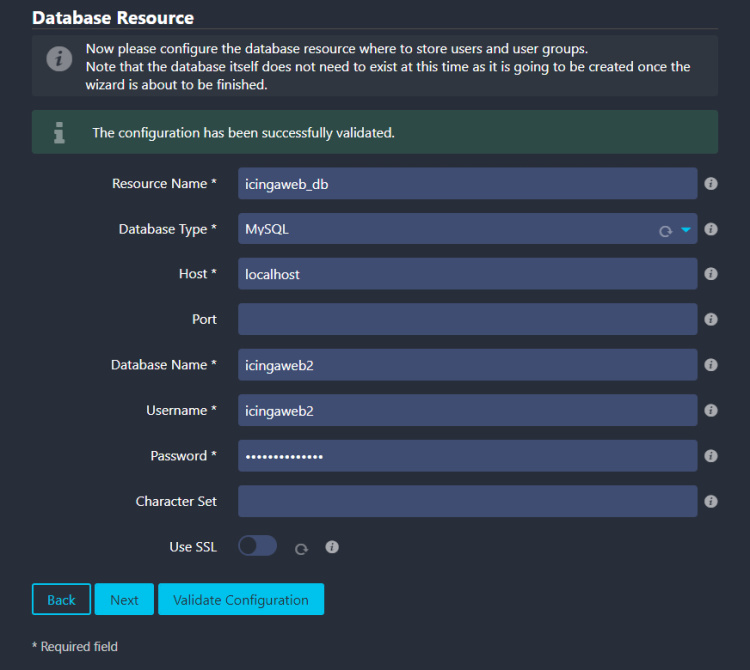Click info icon beside Username field
Screen dimensions: 750x670
711,410
